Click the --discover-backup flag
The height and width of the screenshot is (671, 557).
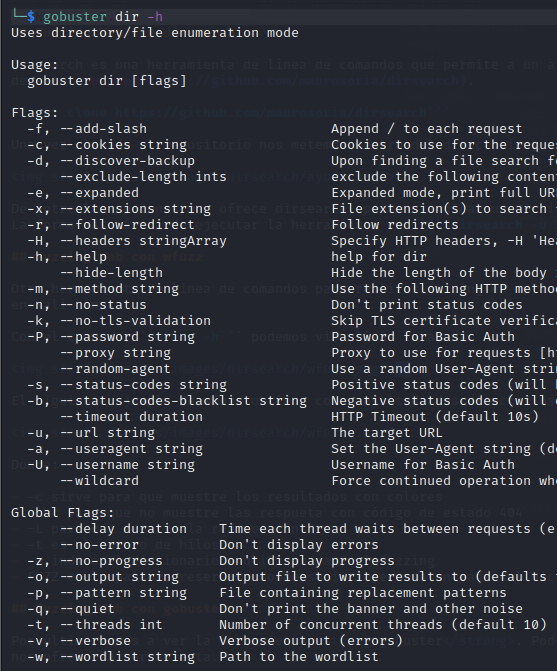click(x=127, y=161)
